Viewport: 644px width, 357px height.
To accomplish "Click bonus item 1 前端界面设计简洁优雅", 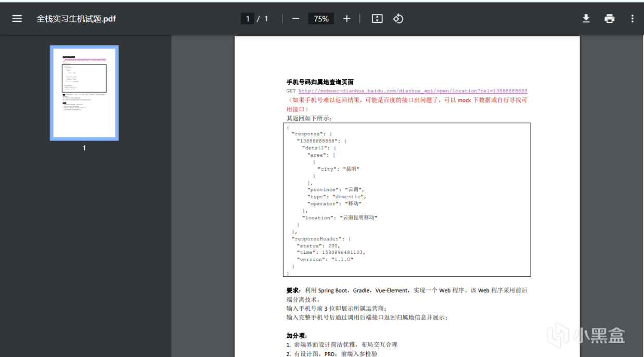I will (342, 345).
